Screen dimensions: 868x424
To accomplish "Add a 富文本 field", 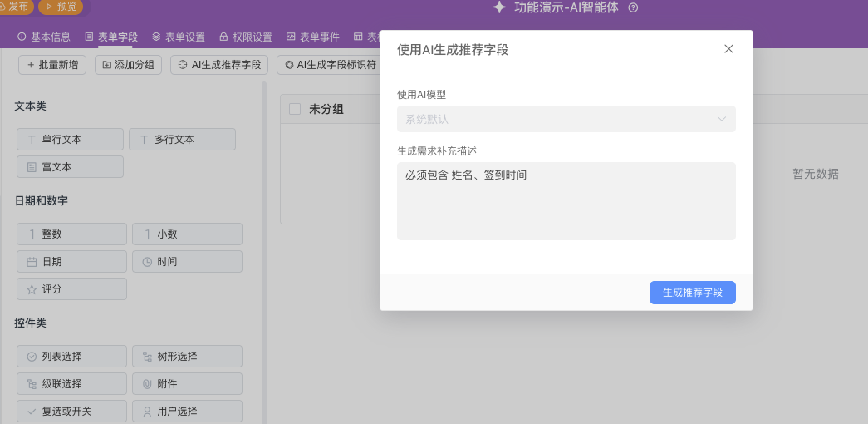I will (71, 167).
